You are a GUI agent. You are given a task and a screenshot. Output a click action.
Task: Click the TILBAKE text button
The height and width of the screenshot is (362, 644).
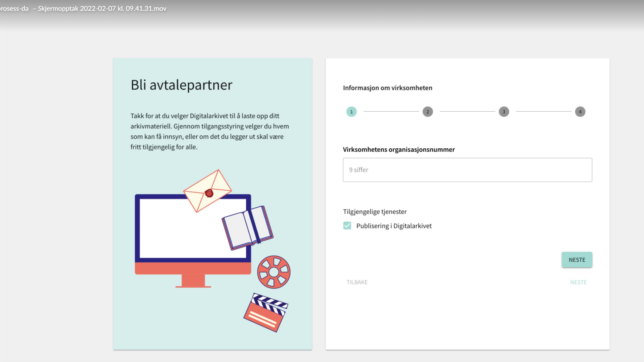tap(357, 282)
